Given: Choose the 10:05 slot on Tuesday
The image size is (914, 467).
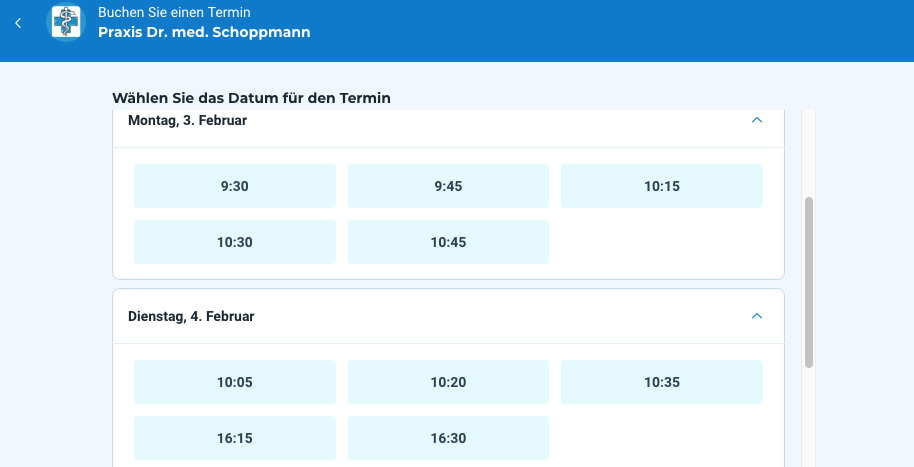Looking at the screenshot, I should (235, 382).
